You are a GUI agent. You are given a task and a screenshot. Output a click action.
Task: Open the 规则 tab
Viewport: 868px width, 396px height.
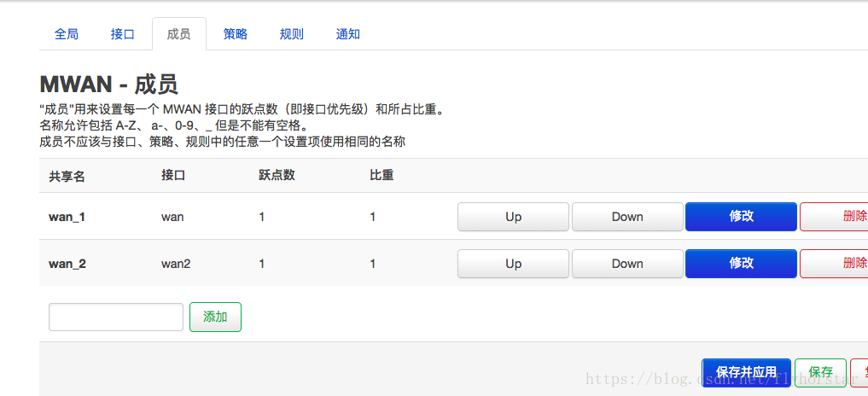coord(291,34)
